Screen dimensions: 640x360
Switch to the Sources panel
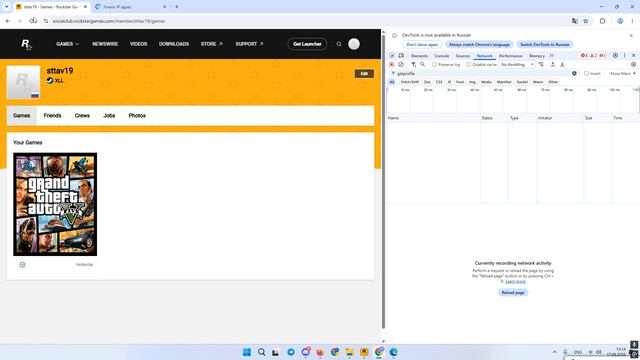463,56
